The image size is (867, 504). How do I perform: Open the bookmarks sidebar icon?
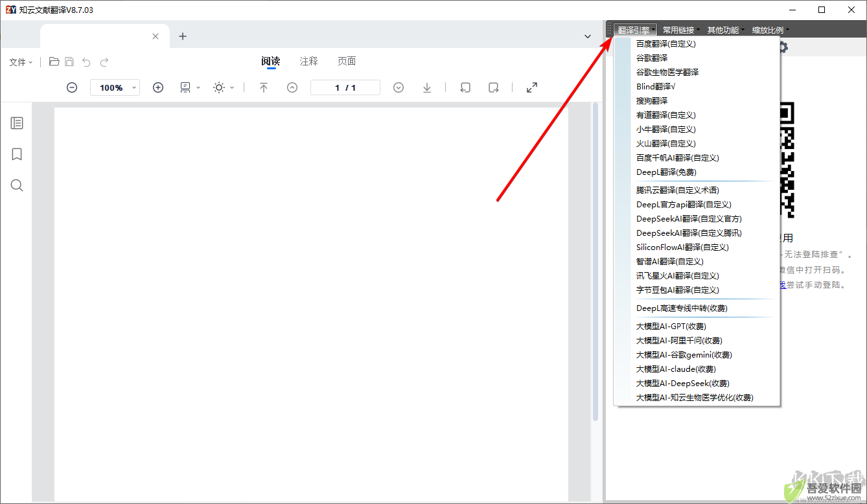tap(17, 154)
